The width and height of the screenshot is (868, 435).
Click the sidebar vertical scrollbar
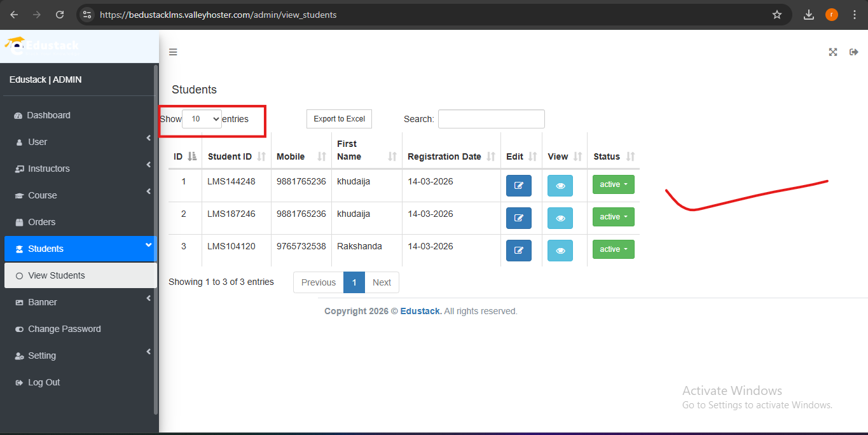point(156,238)
